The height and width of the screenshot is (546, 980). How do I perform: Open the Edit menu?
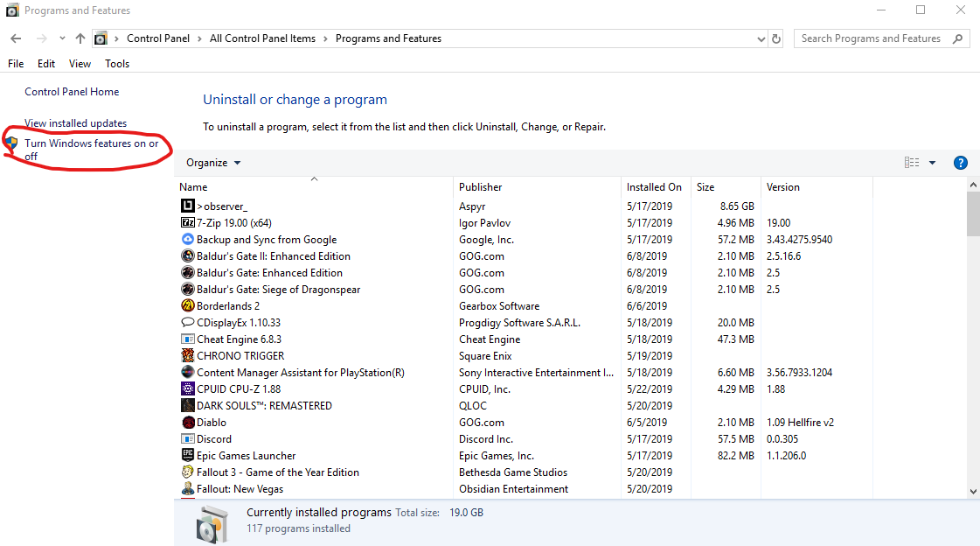click(x=46, y=64)
